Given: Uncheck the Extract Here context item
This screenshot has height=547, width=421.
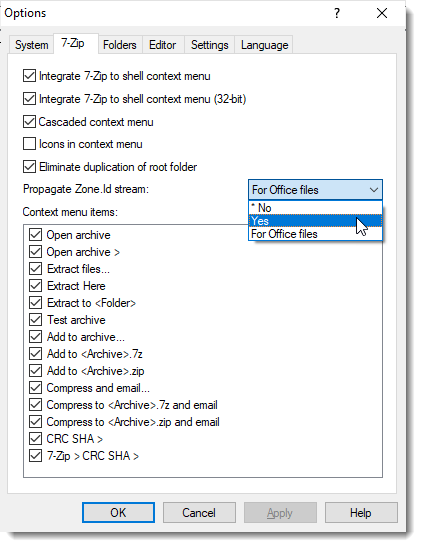Looking at the screenshot, I should coord(36,286).
